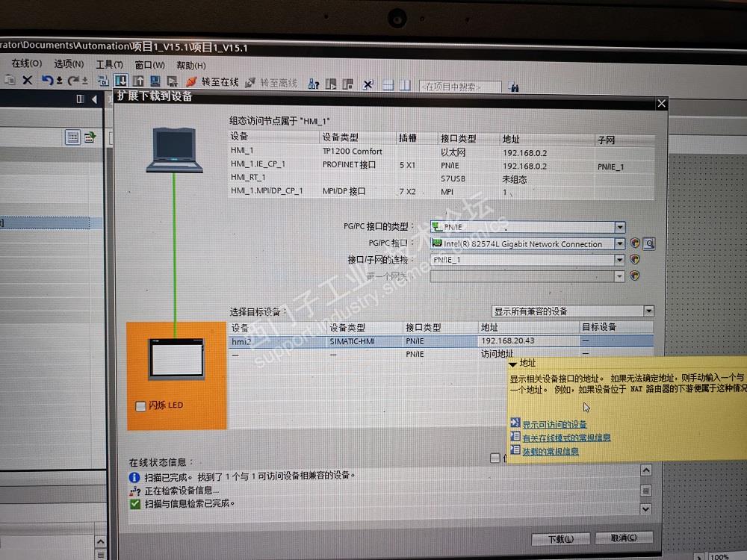This screenshot has height=560, width=747.
Task: Click the undo arrow icon
Action: pyautogui.click(x=46, y=80)
